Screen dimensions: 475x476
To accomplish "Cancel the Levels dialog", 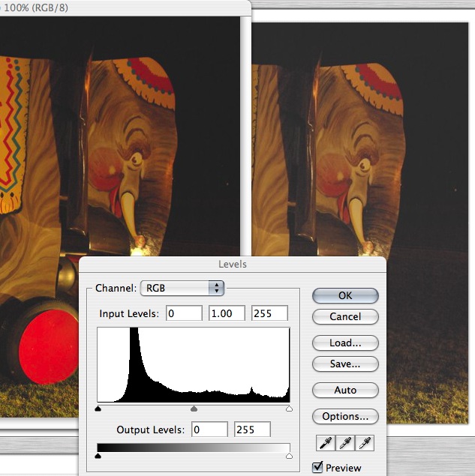I will (345, 317).
